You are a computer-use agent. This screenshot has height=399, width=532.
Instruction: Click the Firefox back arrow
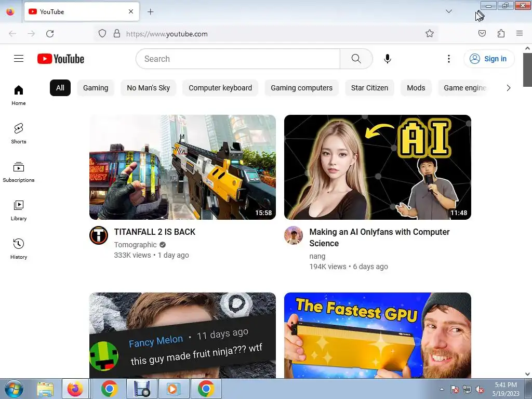tap(12, 34)
